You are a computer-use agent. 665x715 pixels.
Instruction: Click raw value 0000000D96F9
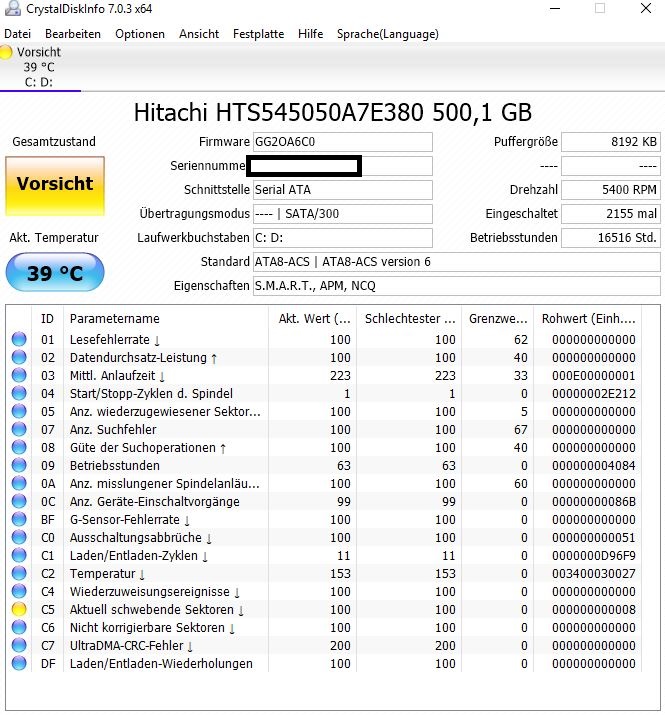(x=593, y=555)
